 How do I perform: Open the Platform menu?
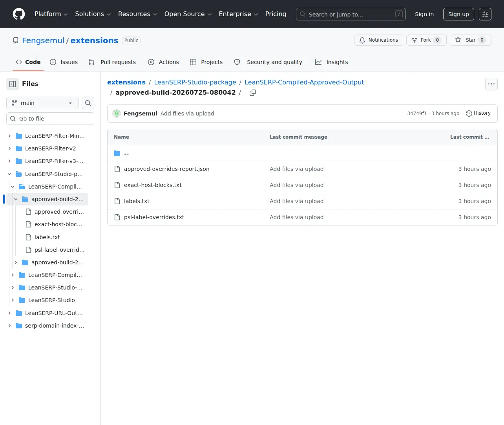[x=51, y=14]
